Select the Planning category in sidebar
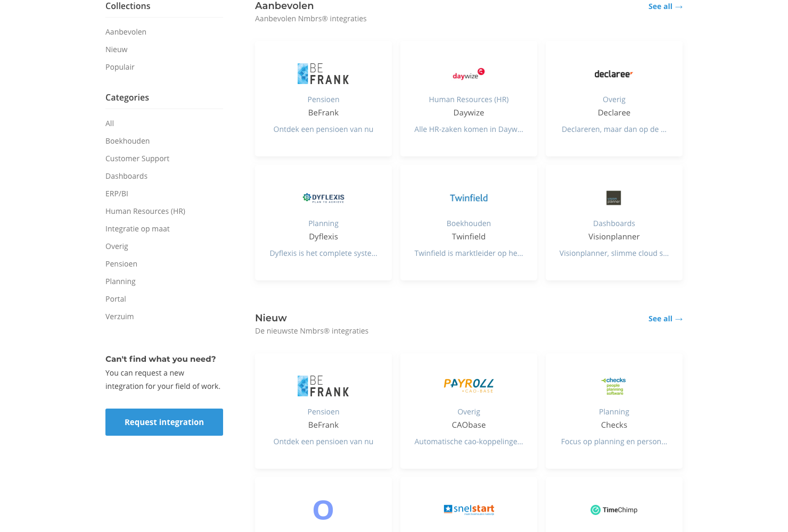788x532 pixels. click(120, 281)
